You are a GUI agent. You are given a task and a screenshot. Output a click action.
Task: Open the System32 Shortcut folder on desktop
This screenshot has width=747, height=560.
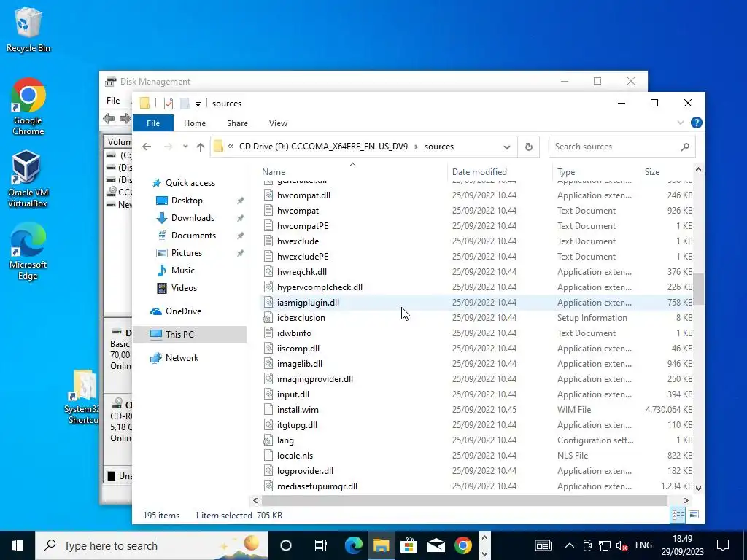coord(84,397)
